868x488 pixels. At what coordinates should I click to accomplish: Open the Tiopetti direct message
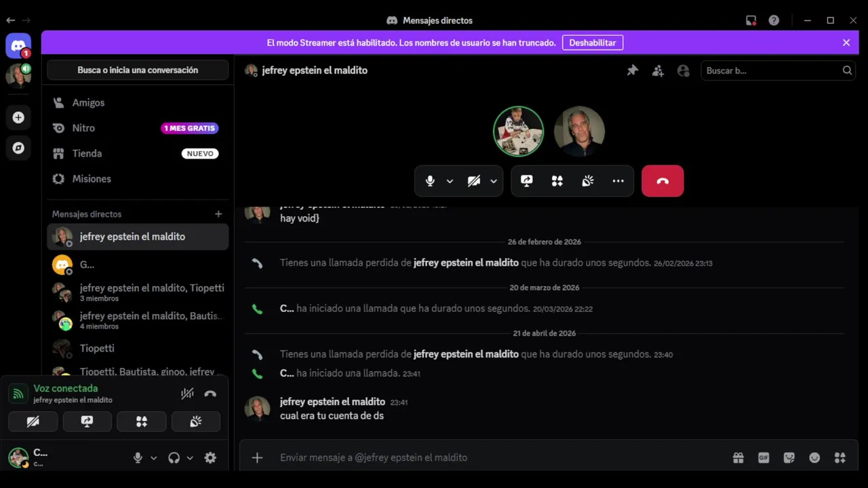pos(138,348)
